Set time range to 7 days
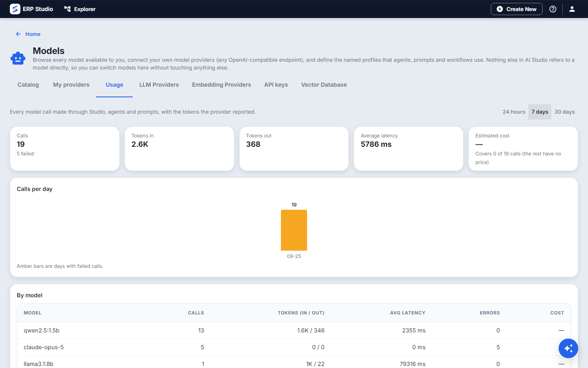This screenshot has height=368, width=588. 540,112
